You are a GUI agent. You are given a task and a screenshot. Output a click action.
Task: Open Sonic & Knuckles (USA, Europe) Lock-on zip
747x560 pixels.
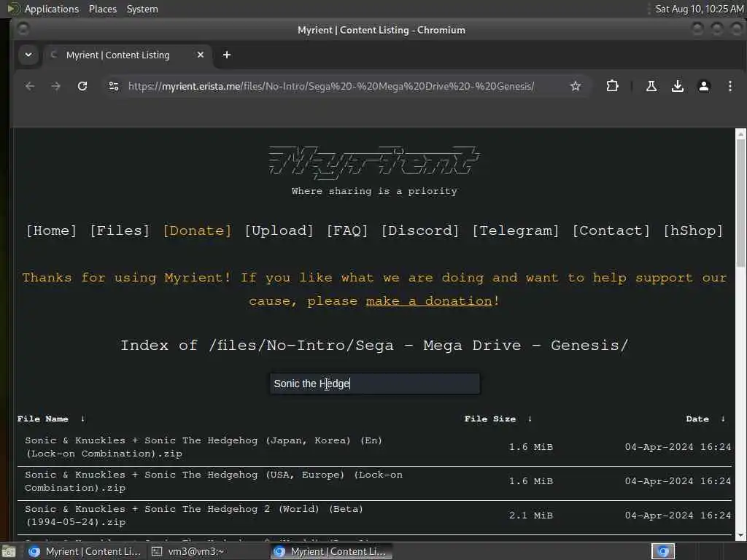214,481
